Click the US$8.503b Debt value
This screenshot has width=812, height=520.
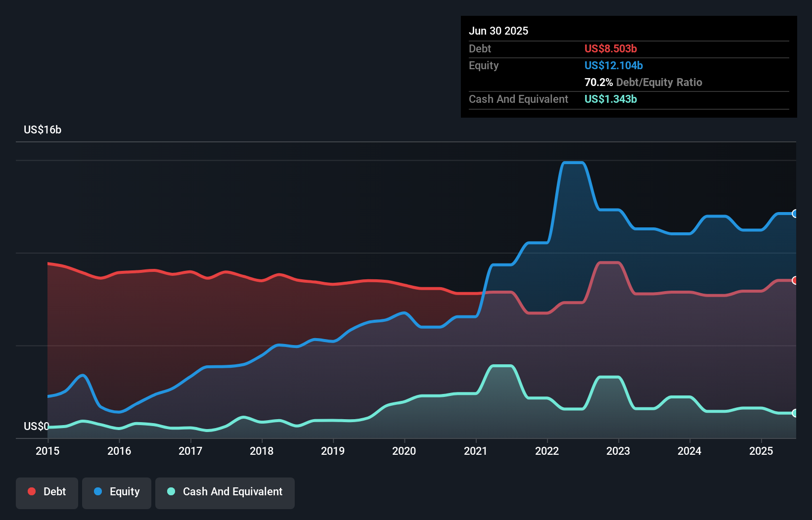[x=610, y=48]
